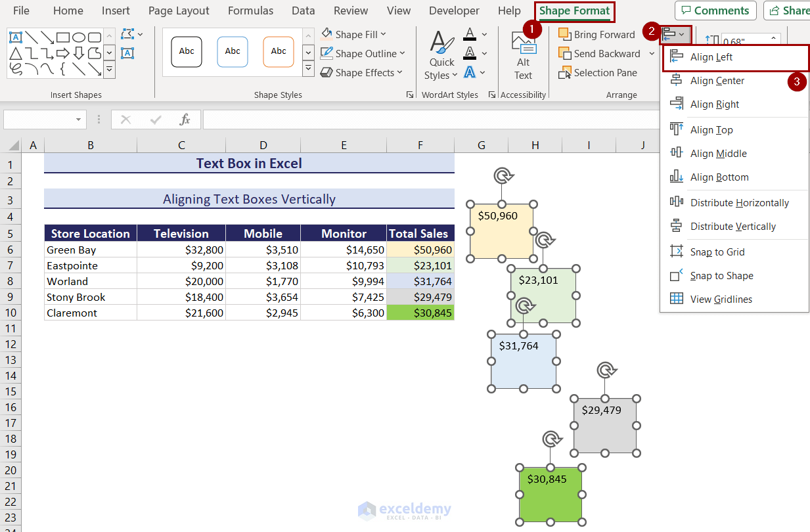Pick the orange outlined Abc shape style
Viewport: 810px width, 532px height.
279,52
